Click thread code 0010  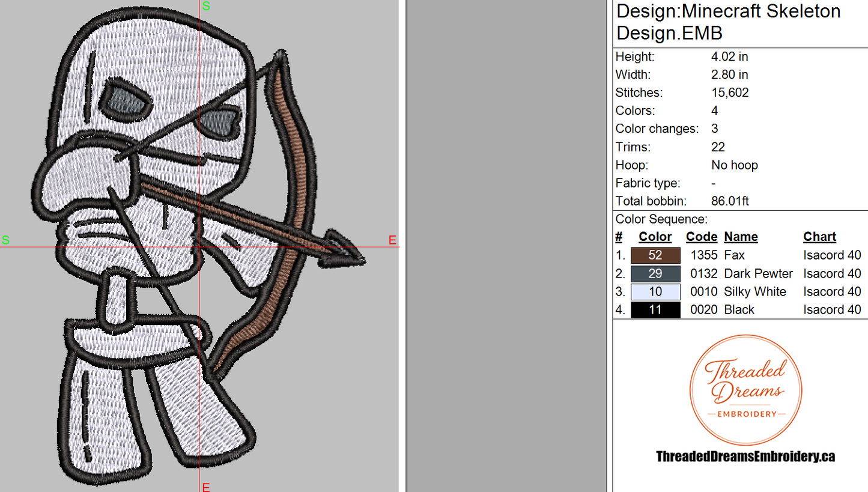703,291
